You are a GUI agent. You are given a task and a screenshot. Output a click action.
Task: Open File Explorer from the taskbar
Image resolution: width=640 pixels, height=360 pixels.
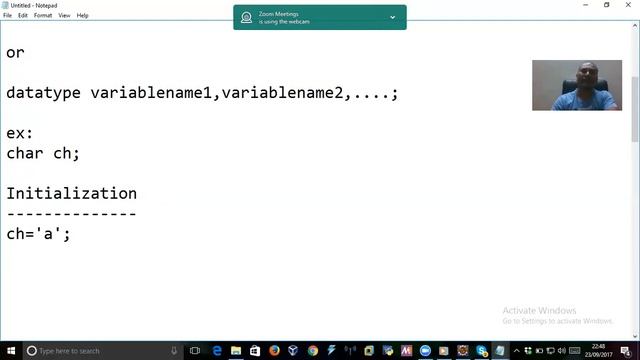tap(236, 351)
